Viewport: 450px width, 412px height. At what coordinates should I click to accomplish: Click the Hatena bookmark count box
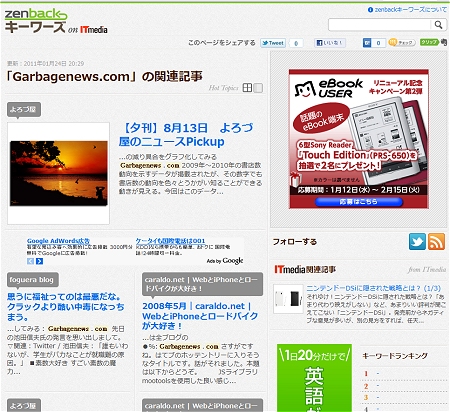[378, 43]
